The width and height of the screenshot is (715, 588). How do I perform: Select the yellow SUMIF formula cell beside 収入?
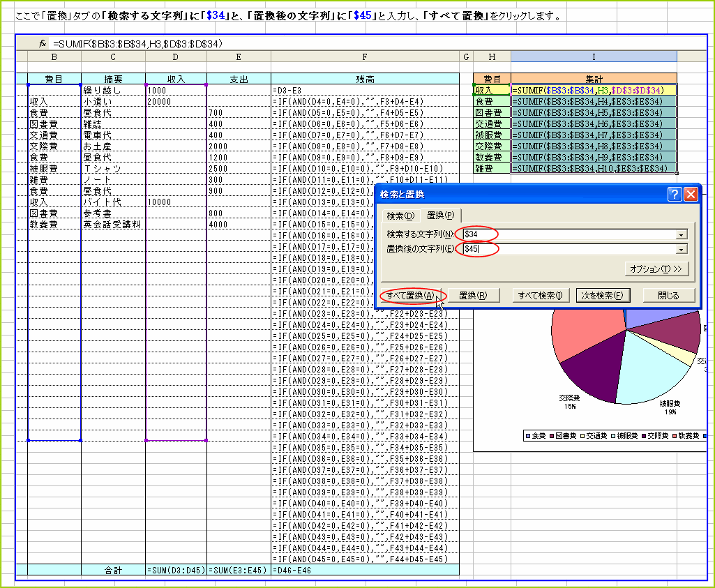[593, 90]
